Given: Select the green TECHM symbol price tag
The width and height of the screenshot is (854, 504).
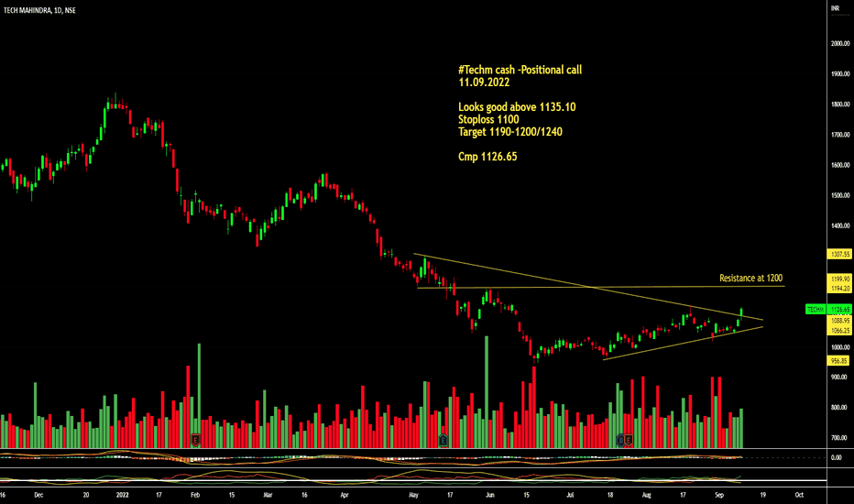Looking at the screenshot, I should 816,310.
